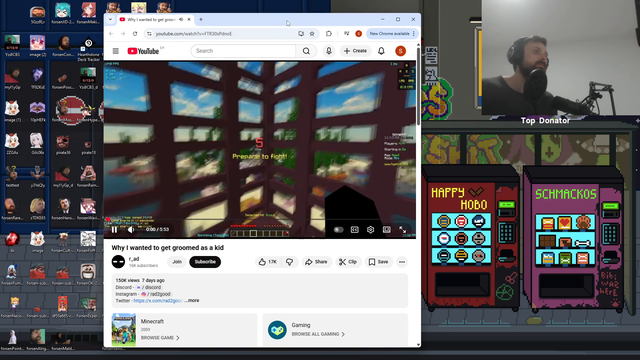This screenshot has height=360, width=640.
Task: Open the Gaming category icon
Action: (277, 330)
